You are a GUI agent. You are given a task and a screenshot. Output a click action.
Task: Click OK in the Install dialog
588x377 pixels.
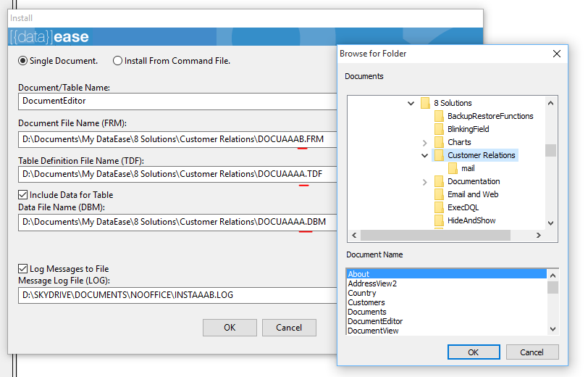point(230,328)
